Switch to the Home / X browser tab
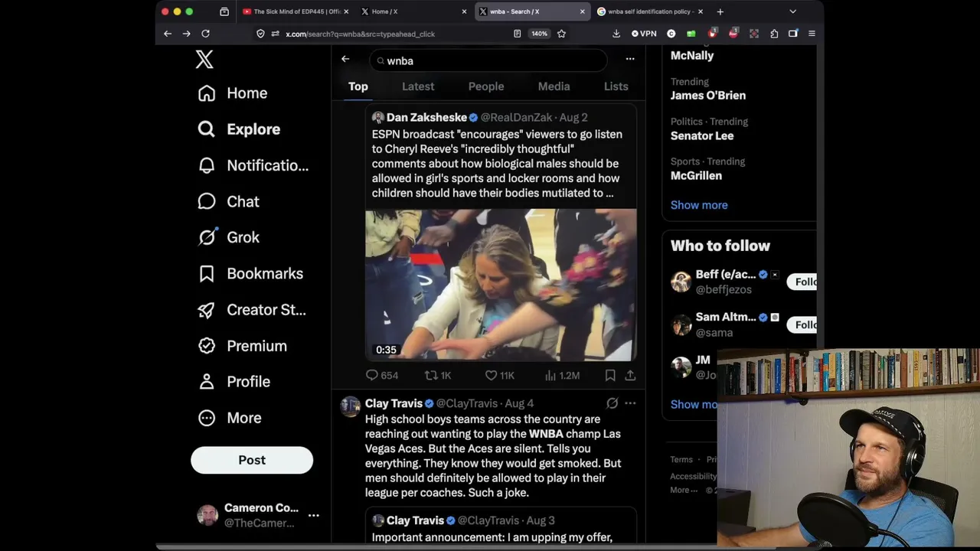 413,11
